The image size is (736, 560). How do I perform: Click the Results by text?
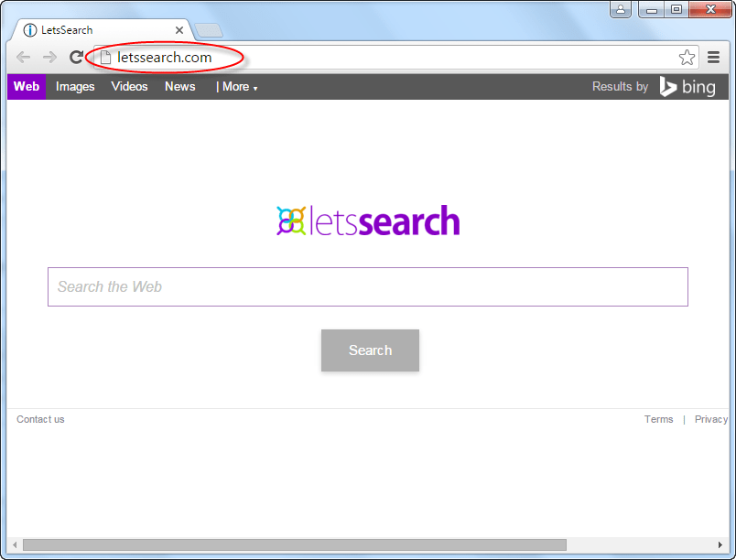pos(620,87)
